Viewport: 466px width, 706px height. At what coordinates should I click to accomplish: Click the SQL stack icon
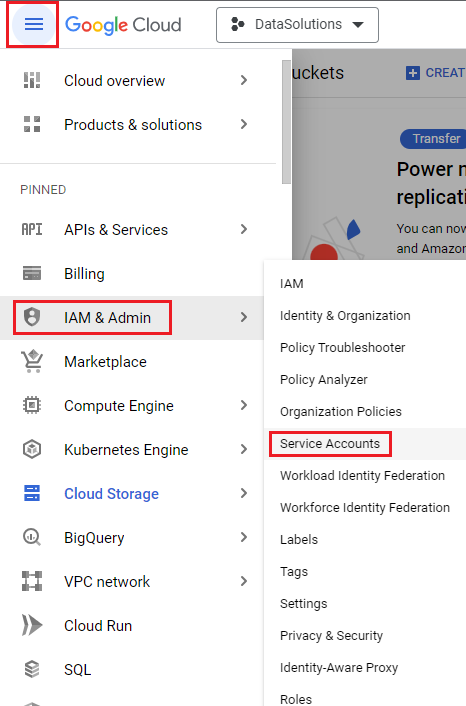tap(32, 669)
